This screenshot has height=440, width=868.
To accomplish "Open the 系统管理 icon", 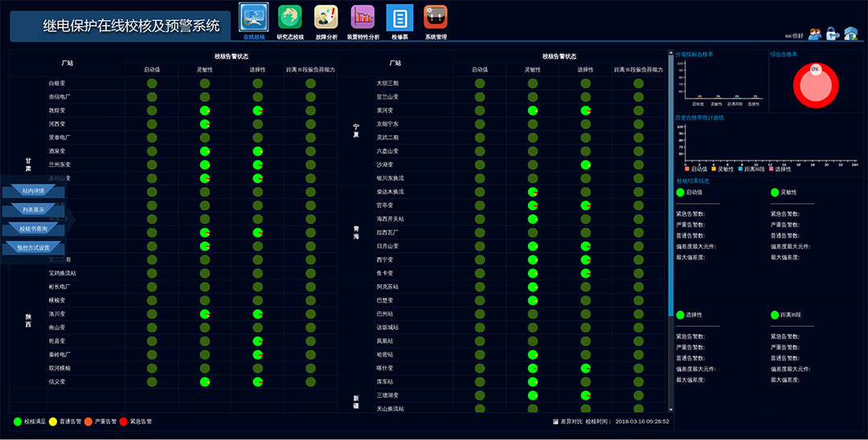I will coord(436,17).
